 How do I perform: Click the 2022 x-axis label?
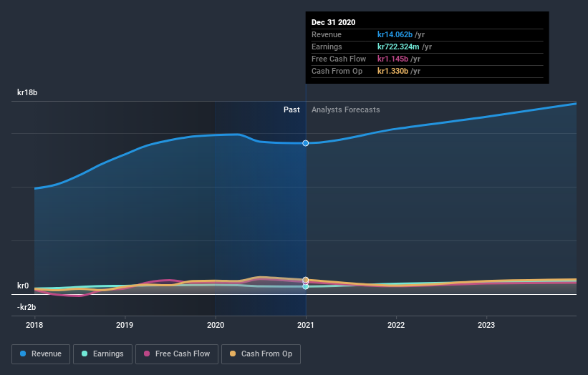pos(396,325)
